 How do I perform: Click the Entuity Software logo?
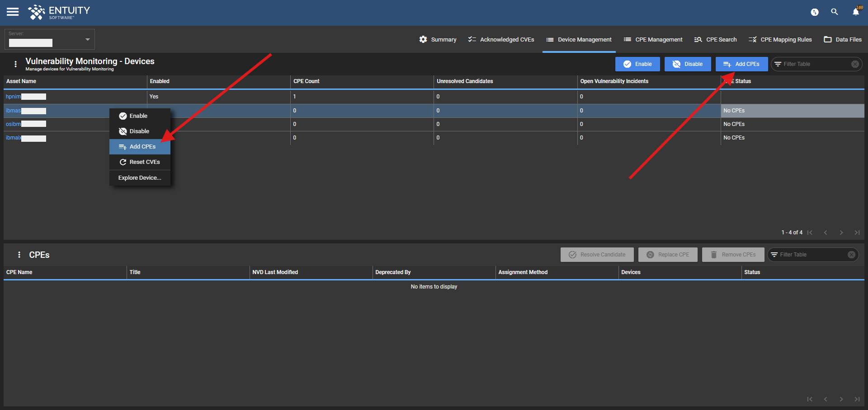coord(59,12)
